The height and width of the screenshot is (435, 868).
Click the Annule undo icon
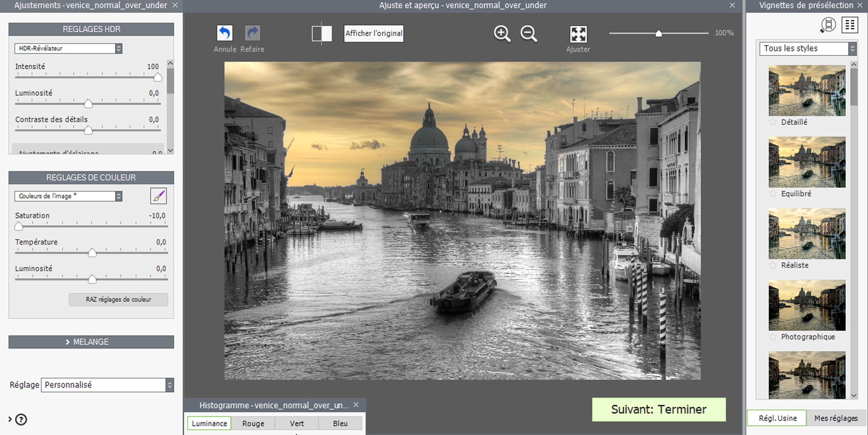(x=225, y=33)
